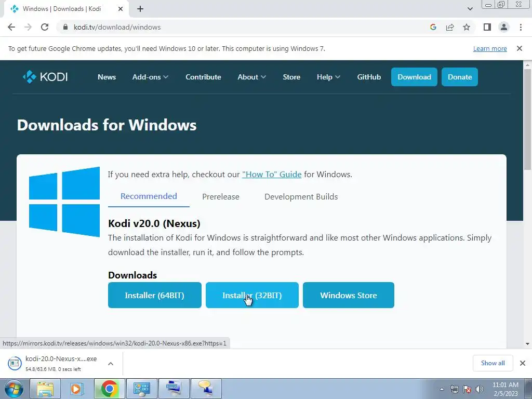Switch to the Development Builds tab
This screenshot has width=532, height=399.
(301, 197)
